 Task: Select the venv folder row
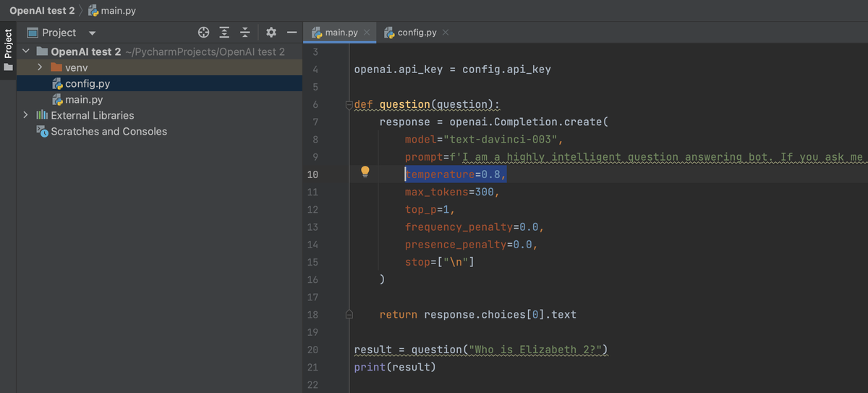(x=159, y=67)
